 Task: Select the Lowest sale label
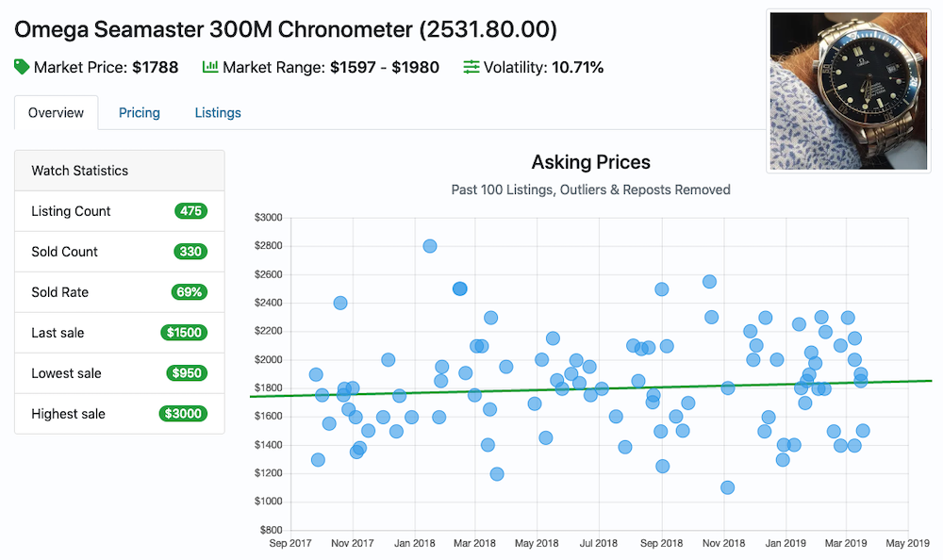(66, 373)
